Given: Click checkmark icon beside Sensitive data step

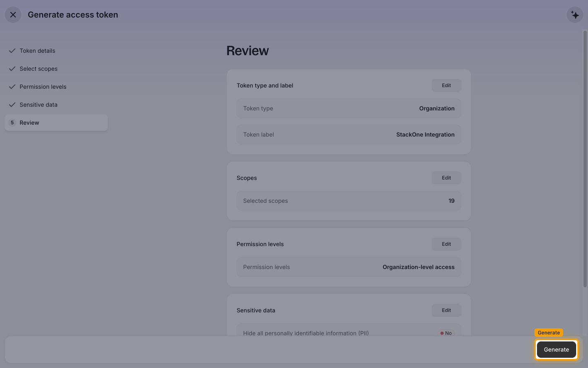Looking at the screenshot, I should pos(12,105).
